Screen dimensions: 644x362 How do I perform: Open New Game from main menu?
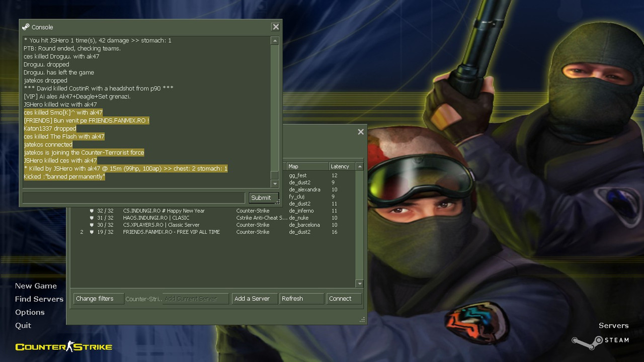point(36,286)
